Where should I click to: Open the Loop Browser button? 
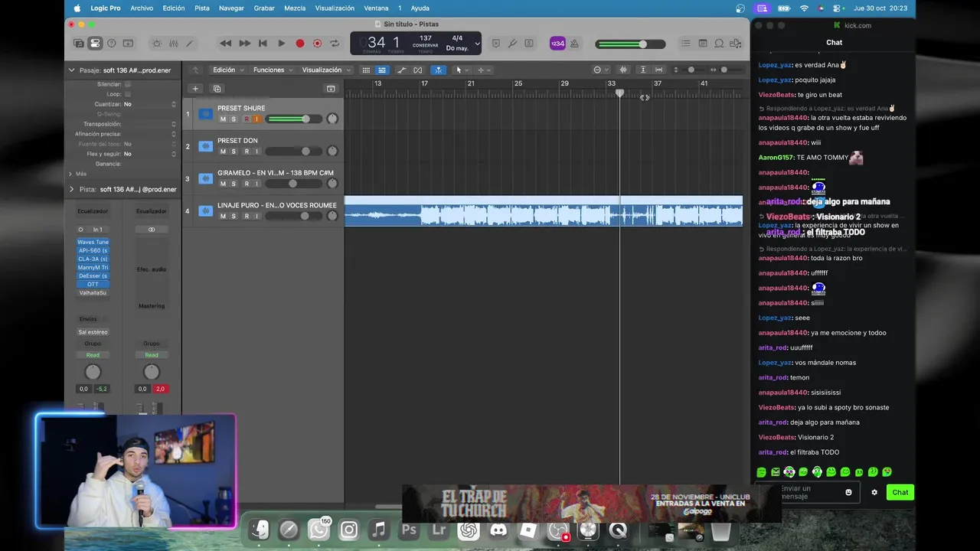click(x=720, y=44)
